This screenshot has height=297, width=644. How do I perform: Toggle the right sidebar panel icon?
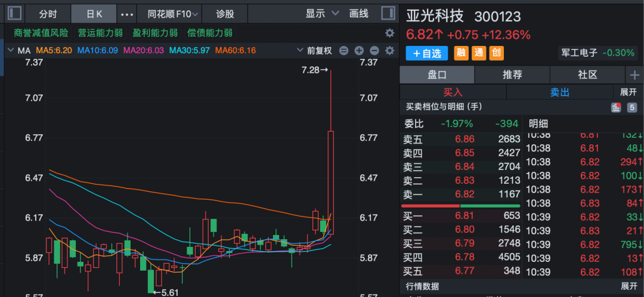click(x=388, y=13)
